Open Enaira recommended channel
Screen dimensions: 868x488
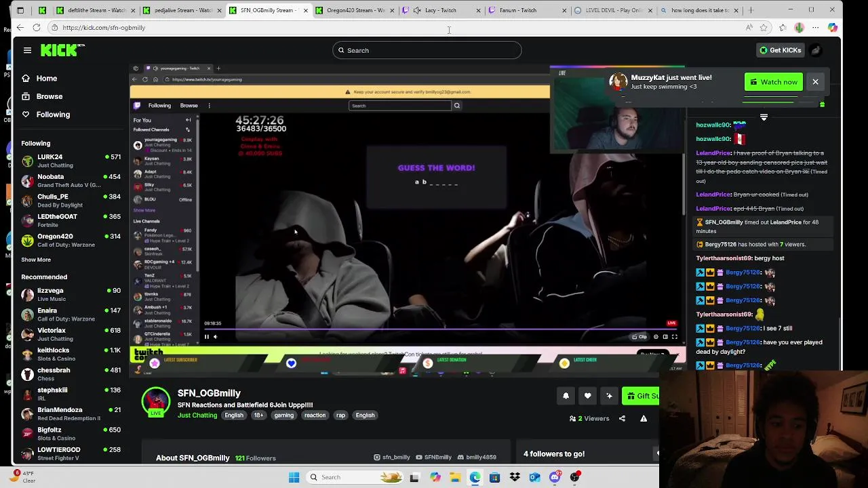(x=71, y=314)
